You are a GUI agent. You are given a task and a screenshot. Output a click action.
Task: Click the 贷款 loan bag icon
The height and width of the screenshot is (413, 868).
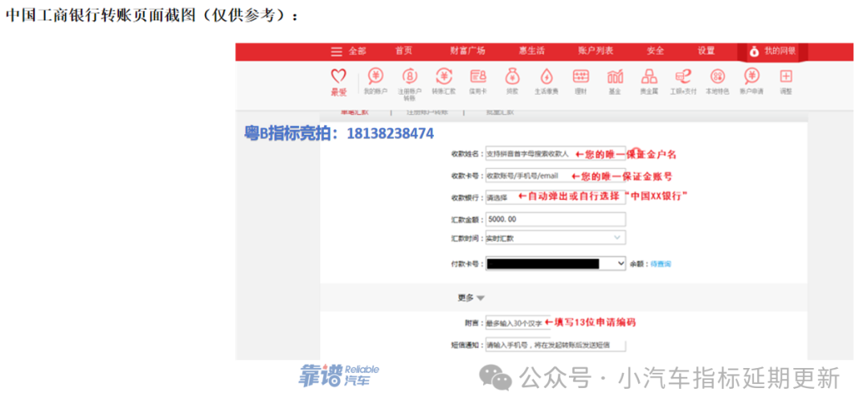pos(512,77)
